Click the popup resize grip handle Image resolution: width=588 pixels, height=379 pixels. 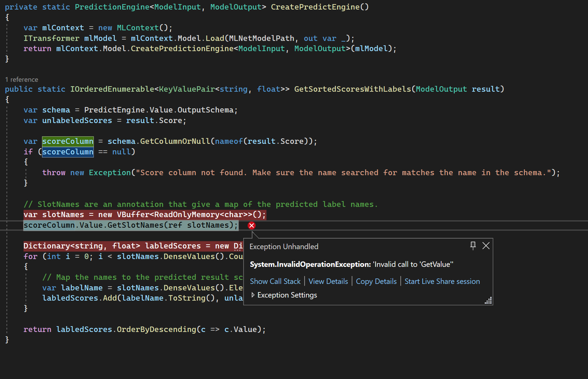(x=489, y=300)
